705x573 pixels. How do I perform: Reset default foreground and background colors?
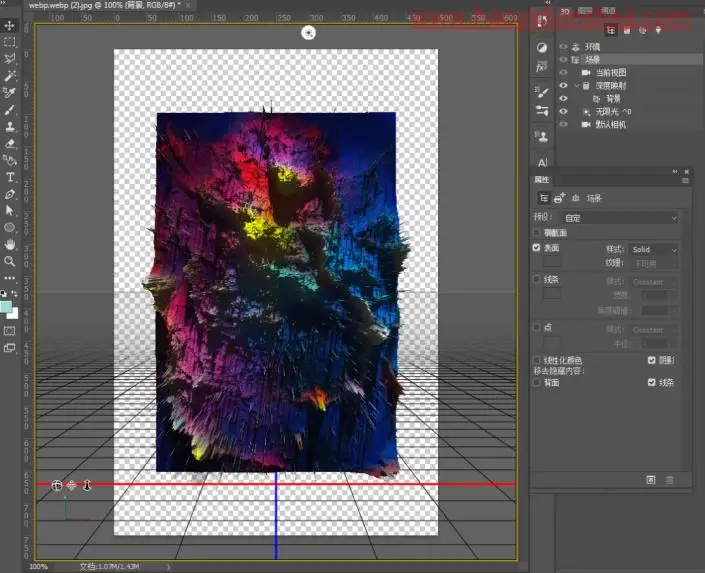(x=4, y=294)
